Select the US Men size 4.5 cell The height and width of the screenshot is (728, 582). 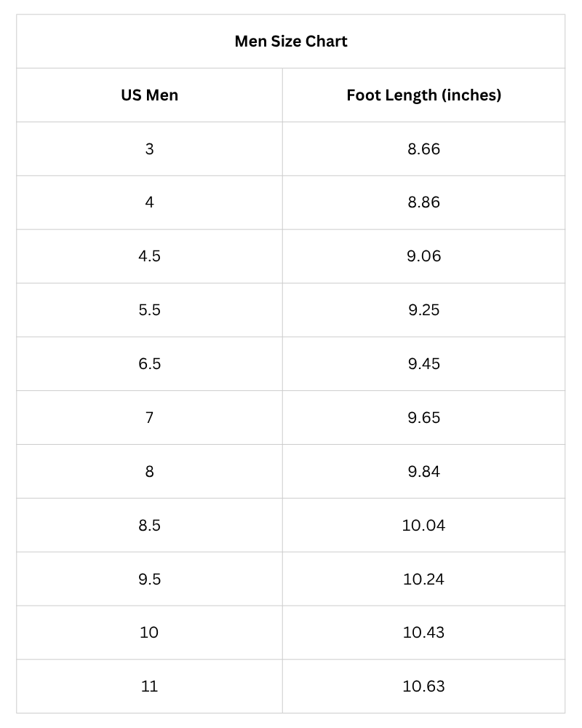tap(149, 256)
